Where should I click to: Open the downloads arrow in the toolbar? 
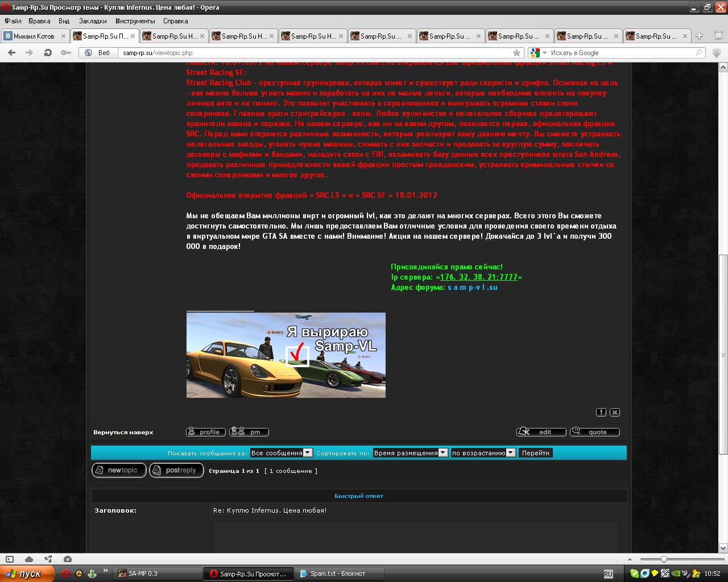(x=716, y=53)
